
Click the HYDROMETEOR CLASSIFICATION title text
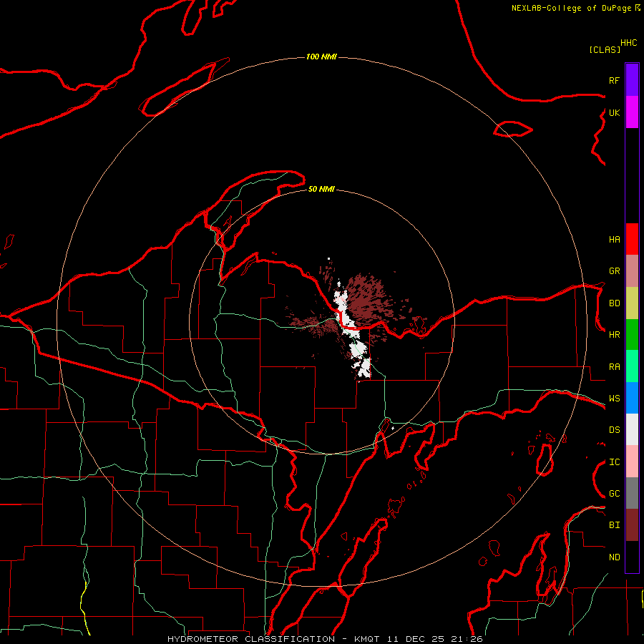(251, 639)
